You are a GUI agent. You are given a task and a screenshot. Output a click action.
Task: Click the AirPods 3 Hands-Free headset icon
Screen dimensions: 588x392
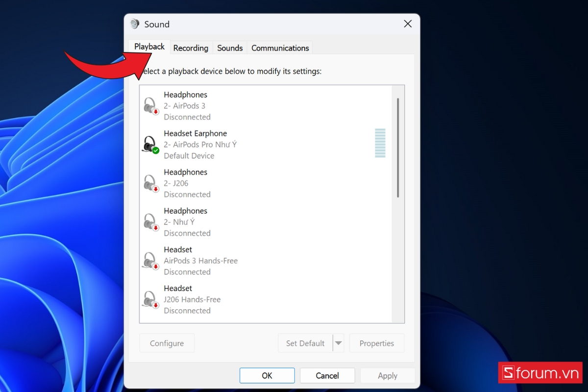(150, 260)
